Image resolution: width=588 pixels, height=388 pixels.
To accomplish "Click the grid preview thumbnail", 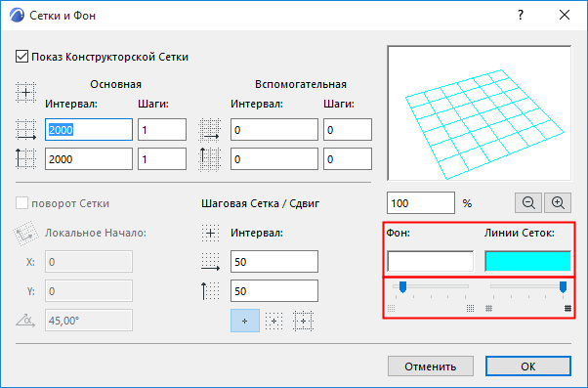I will click(x=480, y=113).
